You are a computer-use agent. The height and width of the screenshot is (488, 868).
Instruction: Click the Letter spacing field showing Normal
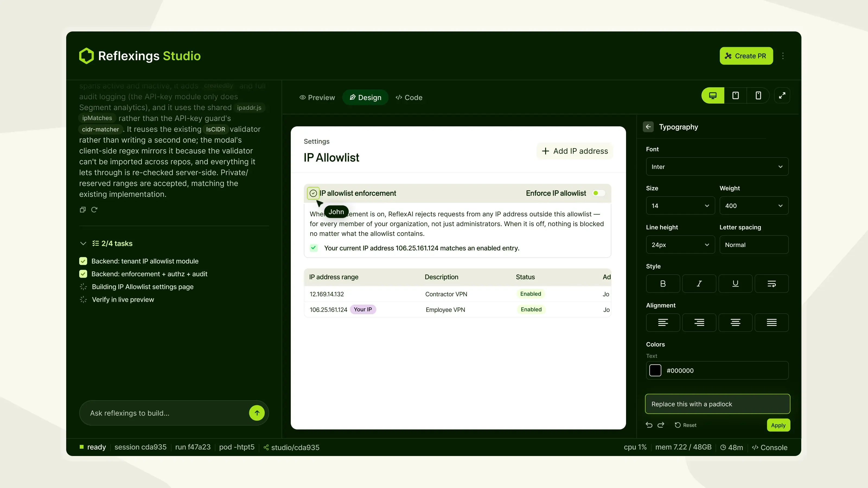[754, 245]
